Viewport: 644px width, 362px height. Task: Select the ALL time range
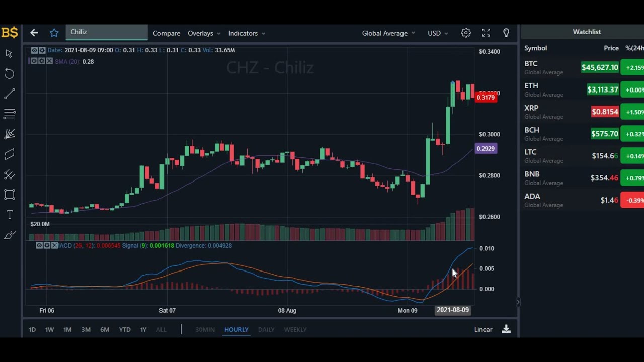tap(161, 329)
